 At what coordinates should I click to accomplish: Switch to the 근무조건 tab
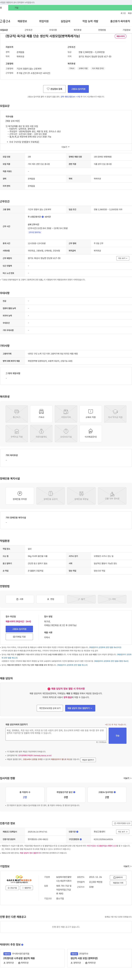[28, 30]
